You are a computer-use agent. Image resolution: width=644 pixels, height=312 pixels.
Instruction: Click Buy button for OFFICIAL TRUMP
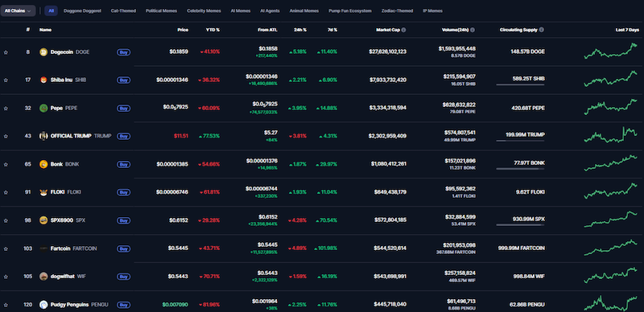click(124, 136)
